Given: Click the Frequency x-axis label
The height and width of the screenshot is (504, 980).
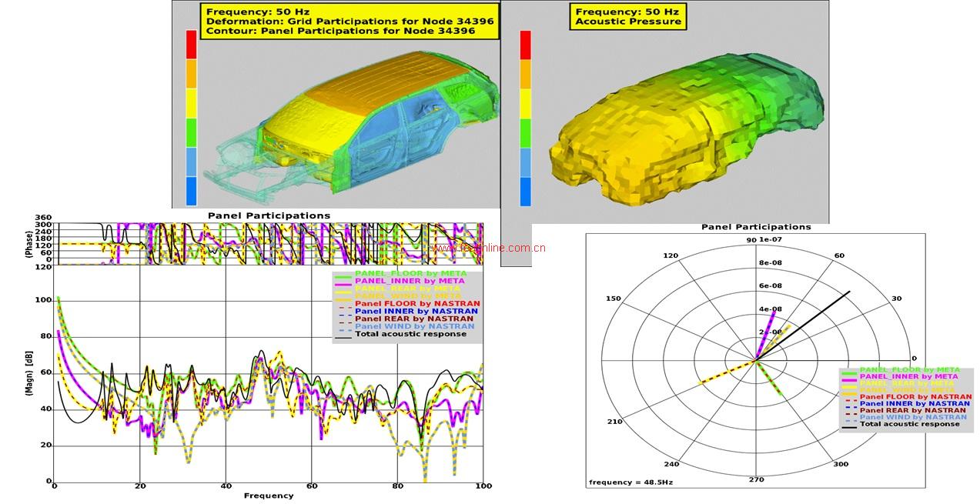Looking at the screenshot, I should (x=268, y=496).
